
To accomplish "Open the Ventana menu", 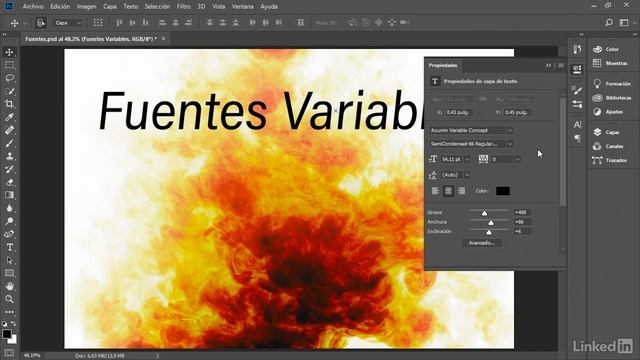I will (x=242, y=7).
